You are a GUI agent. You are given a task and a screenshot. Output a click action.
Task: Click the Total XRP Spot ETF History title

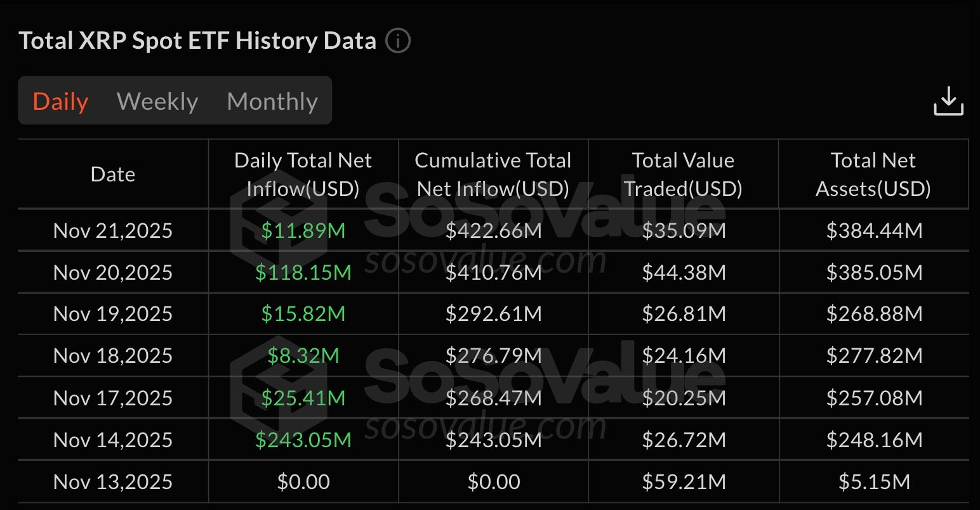pos(197,41)
